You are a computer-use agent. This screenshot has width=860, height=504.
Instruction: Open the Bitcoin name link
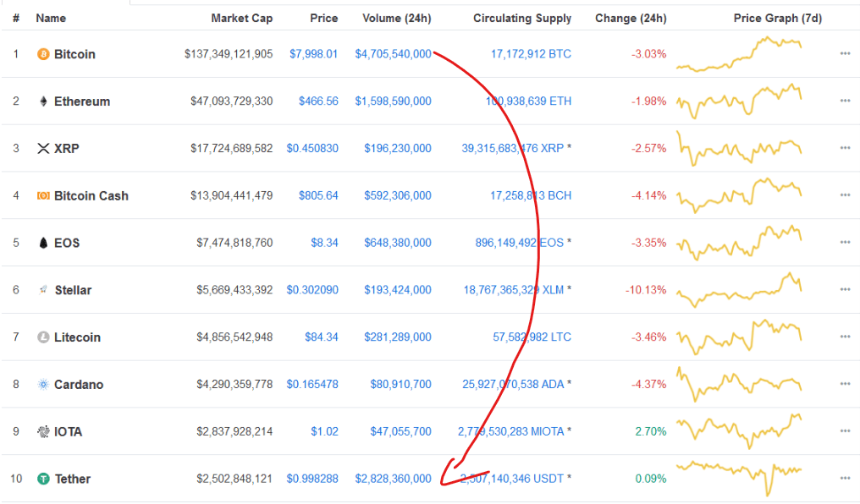coord(74,54)
